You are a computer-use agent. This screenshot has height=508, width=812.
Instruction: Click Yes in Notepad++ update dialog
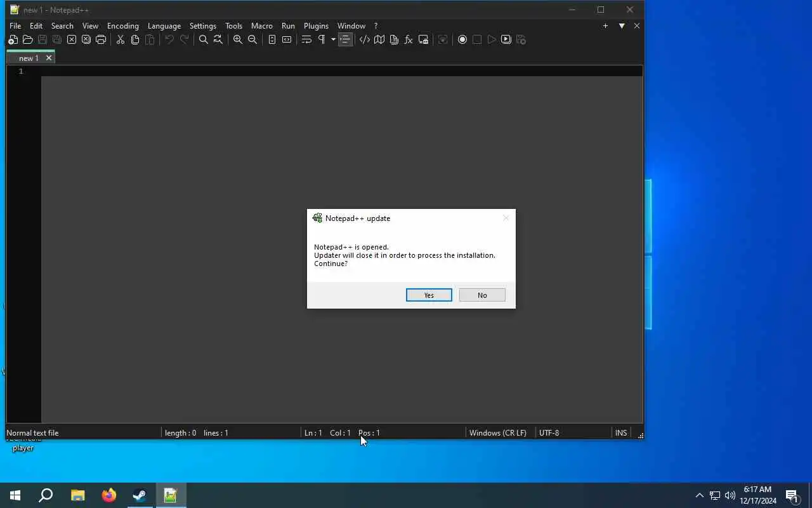pyautogui.click(x=429, y=295)
